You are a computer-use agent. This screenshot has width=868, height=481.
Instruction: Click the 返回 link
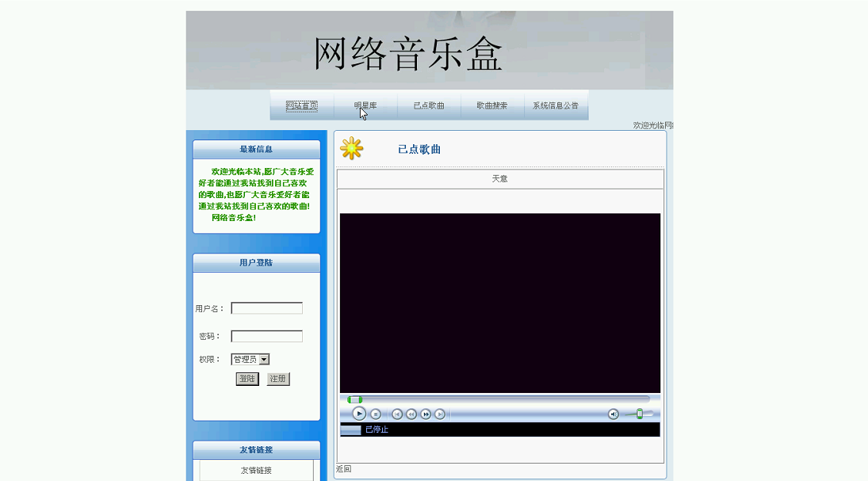pyautogui.click(x=344, y=469)
